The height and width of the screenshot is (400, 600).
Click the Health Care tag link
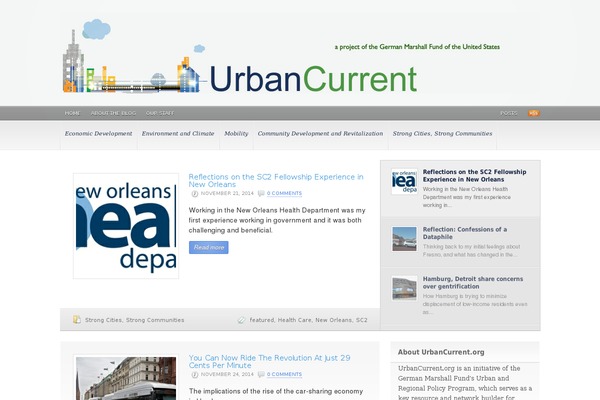(x=295, y=320)
